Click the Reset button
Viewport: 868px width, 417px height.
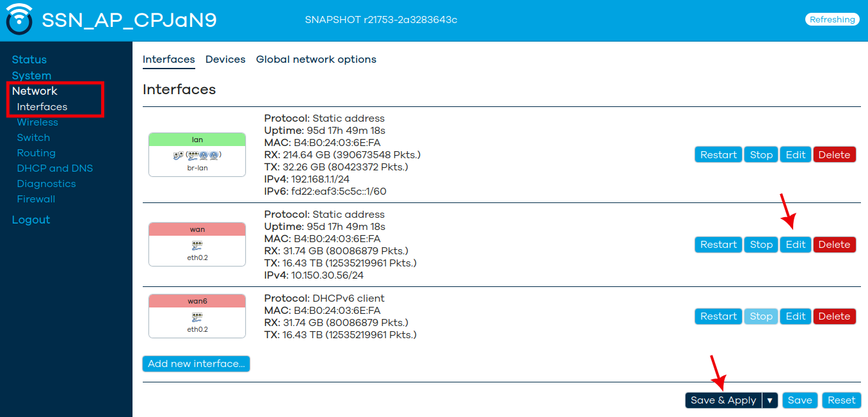pyautogui.click(x=841, y=400)
